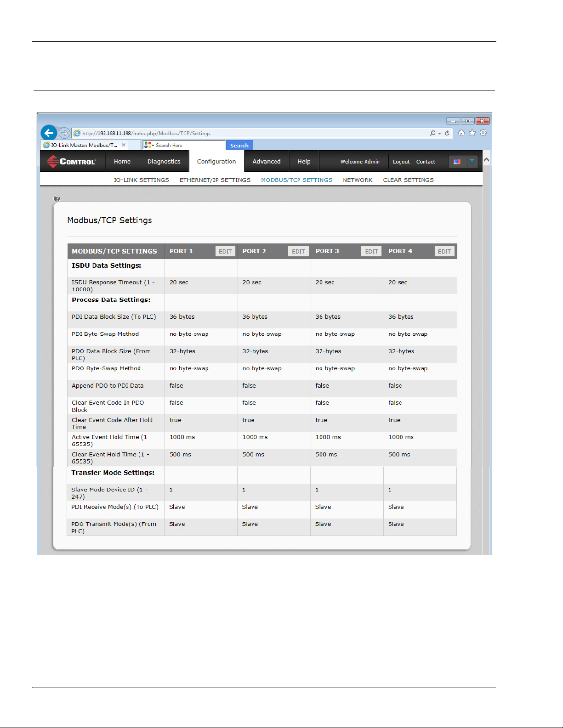This screenshot has width=563, height=728.
Task: Open the Advanced menu
Action: click(x=267, y=162)
